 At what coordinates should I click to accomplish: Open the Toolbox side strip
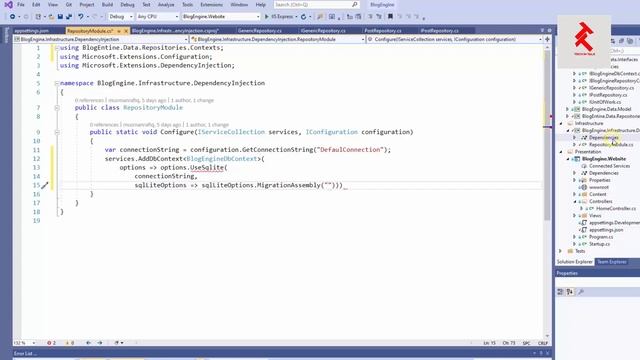(6, 35)
